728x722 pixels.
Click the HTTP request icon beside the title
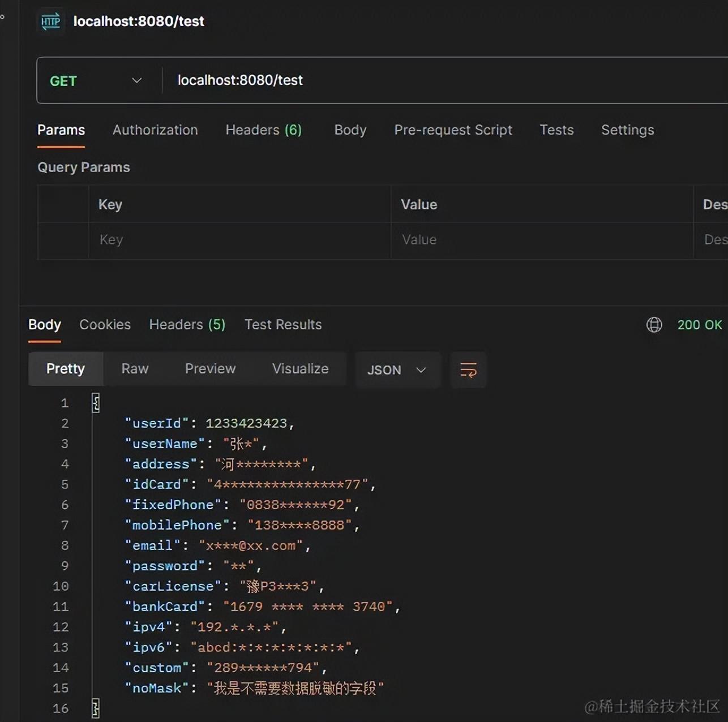point(50,22)
